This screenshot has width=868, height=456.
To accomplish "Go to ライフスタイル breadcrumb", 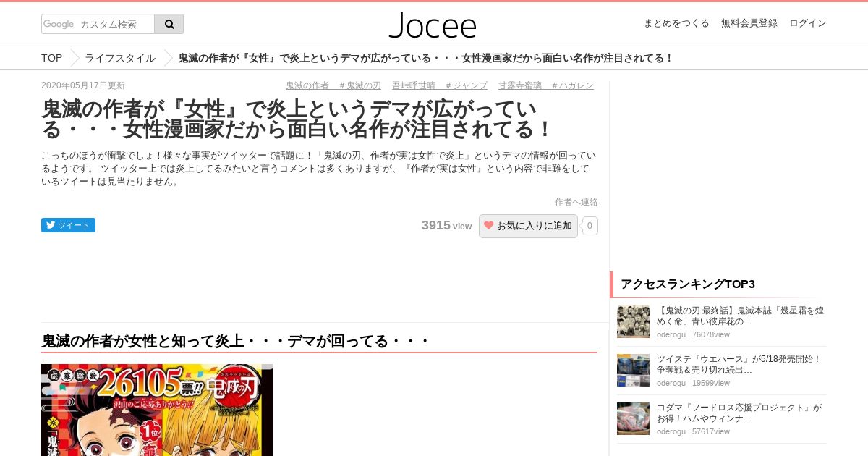I will point(120,58).
